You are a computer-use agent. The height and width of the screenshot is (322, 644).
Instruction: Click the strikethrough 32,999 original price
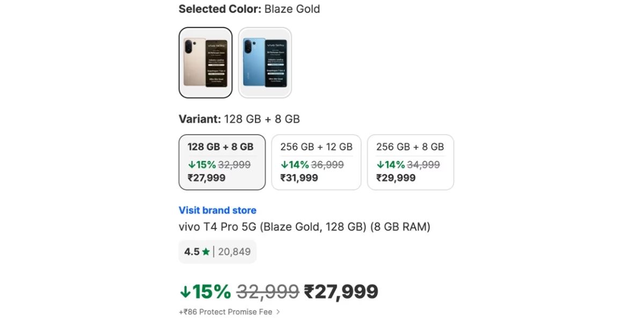268,291
